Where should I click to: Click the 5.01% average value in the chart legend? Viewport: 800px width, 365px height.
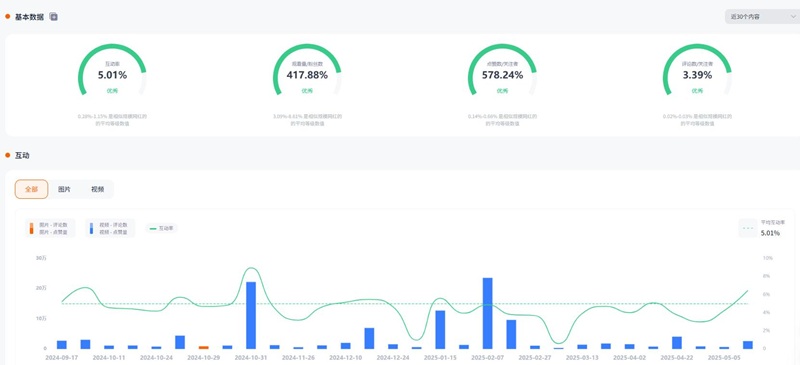770,233
